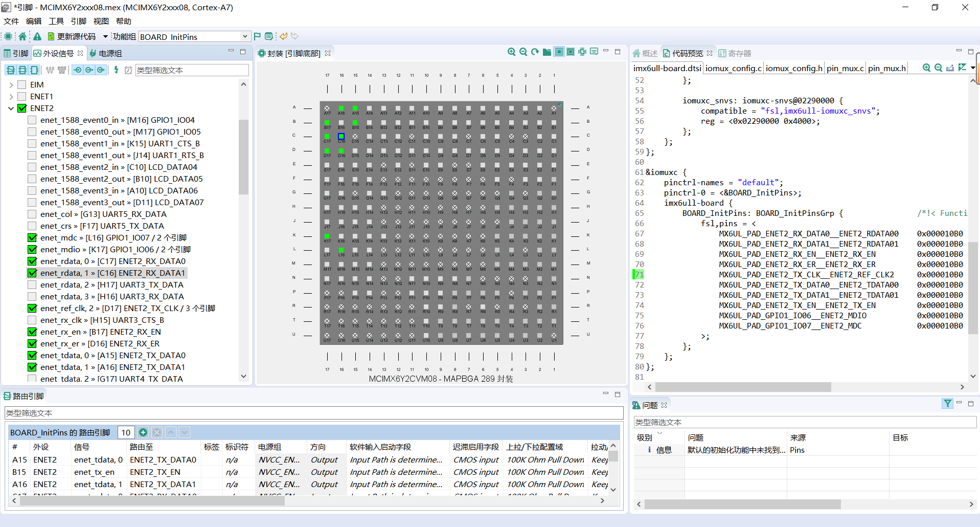Image resolution: width=980 pixels, height=527 pixels.
Task: Click the filter funnel icon in 问题 panel
Action: (947, 404)
